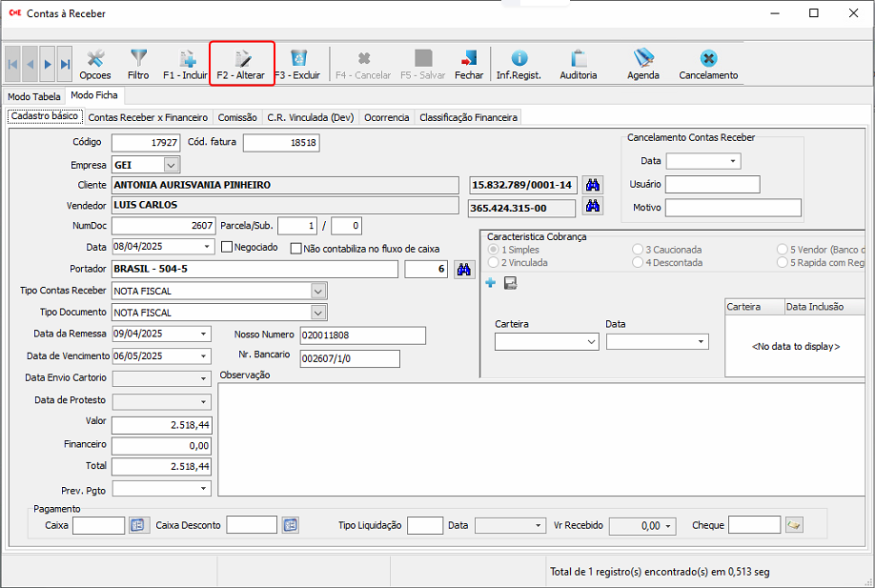Click the Nosso Numero input field

(x=361, y=335)
